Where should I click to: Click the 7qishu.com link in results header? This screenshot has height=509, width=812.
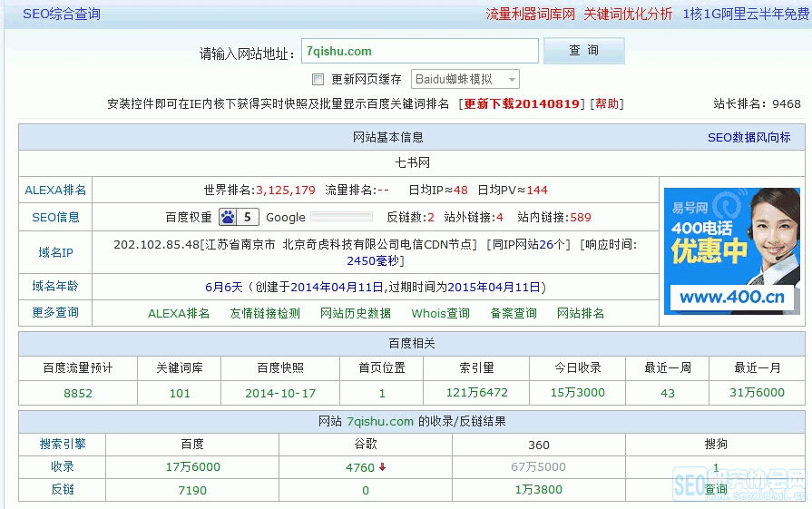[380, 422]
